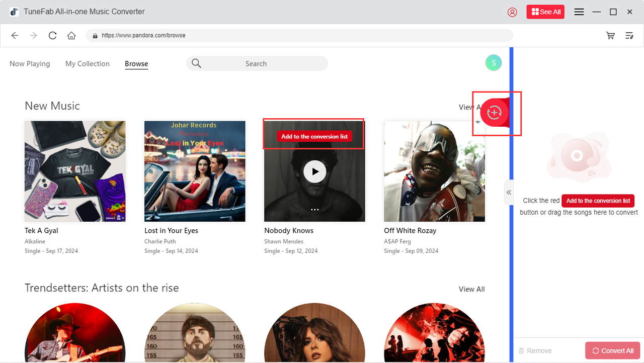
Task: Click the Trendsetters: Artists on the rise heading
Action: pos(102,288)
